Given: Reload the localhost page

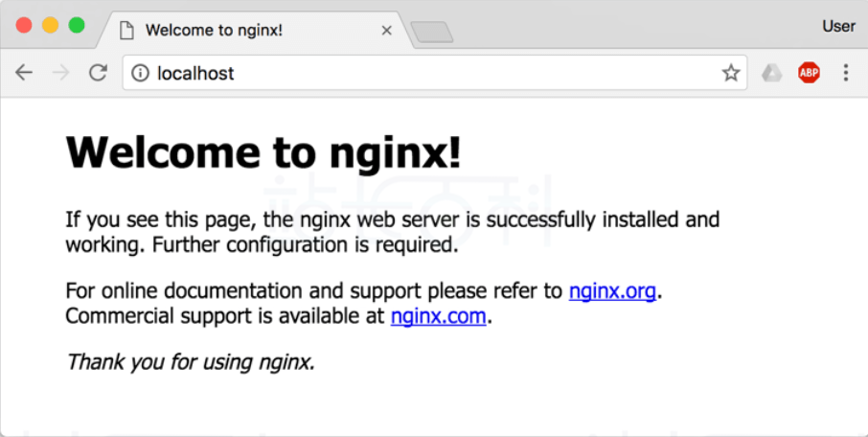Looking at the screenshot, I should [x=98, y=73].
